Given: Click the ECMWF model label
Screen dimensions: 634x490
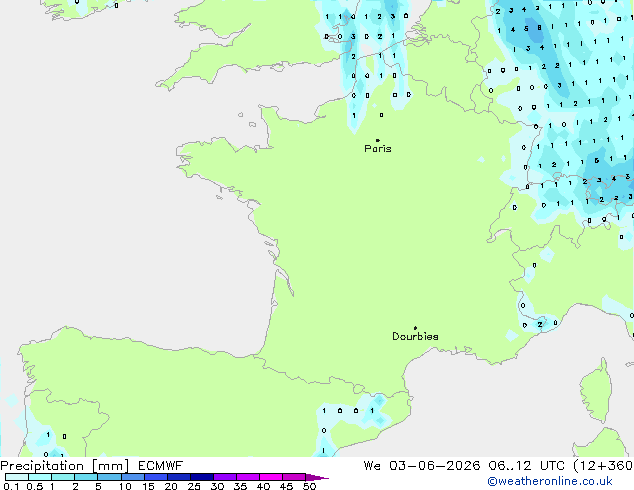Looking at the screenshot, I should point(160,466).
